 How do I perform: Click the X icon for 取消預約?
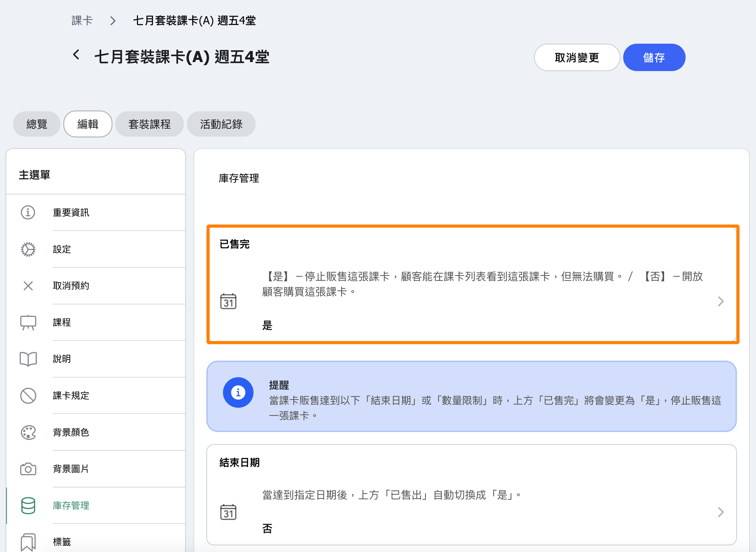click(x=28, y=286)
